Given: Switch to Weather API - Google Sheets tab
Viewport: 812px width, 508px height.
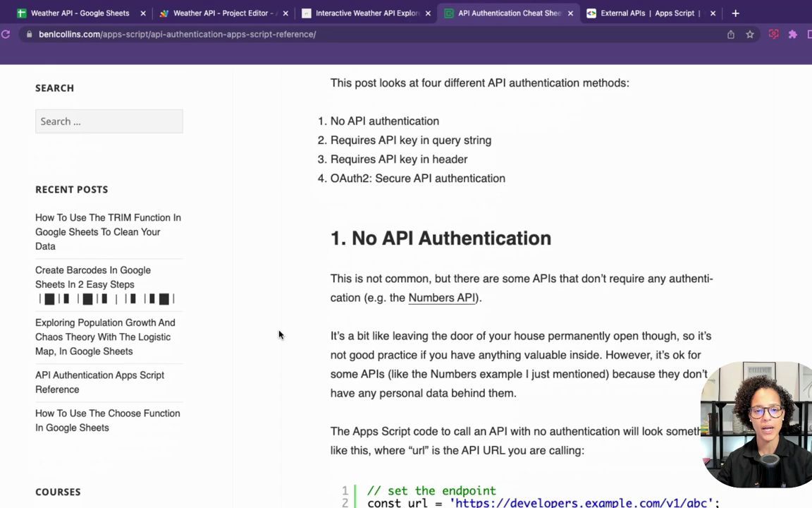Looking at the screenshot, I should pyautogui.click(x=80, y=13).
